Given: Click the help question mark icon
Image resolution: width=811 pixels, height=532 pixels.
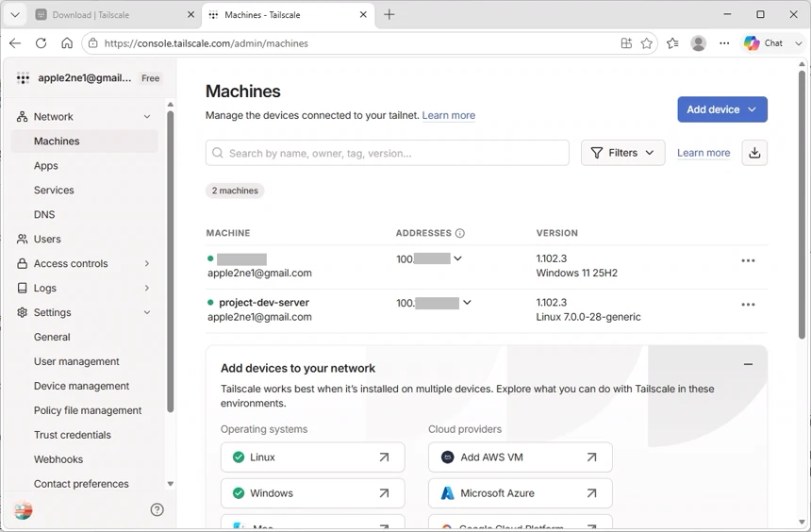Looking at the screenshot, I should pos(157,509).
